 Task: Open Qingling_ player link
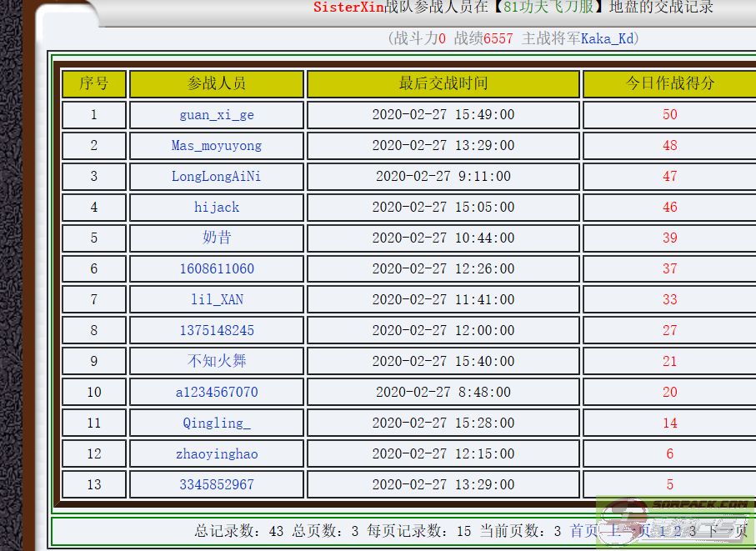click(x=217, y=423)
